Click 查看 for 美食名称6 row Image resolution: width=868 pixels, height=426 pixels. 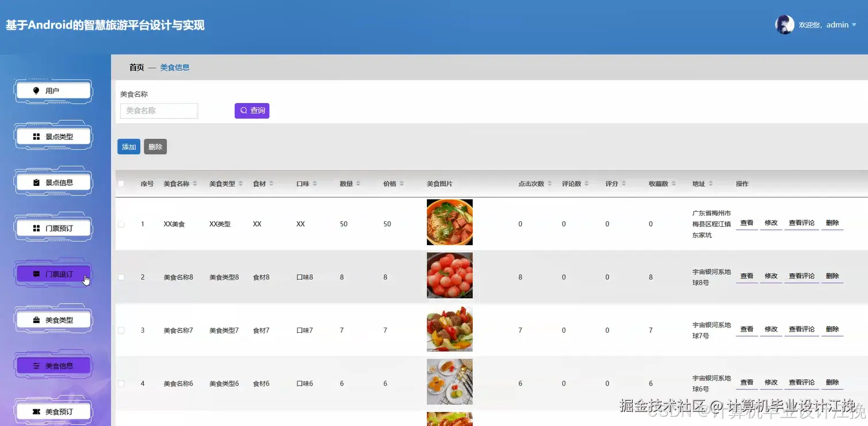[747, 383]
